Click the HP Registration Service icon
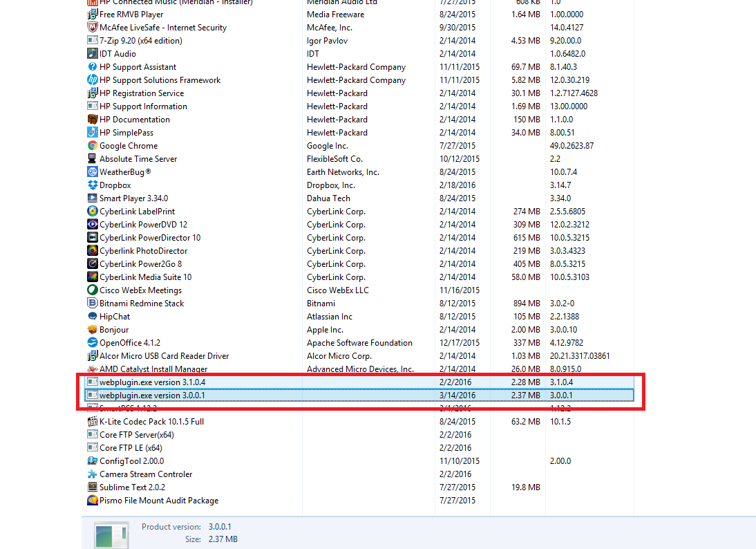Viewport: 756px width, 549px height. [x=92, y=93]
